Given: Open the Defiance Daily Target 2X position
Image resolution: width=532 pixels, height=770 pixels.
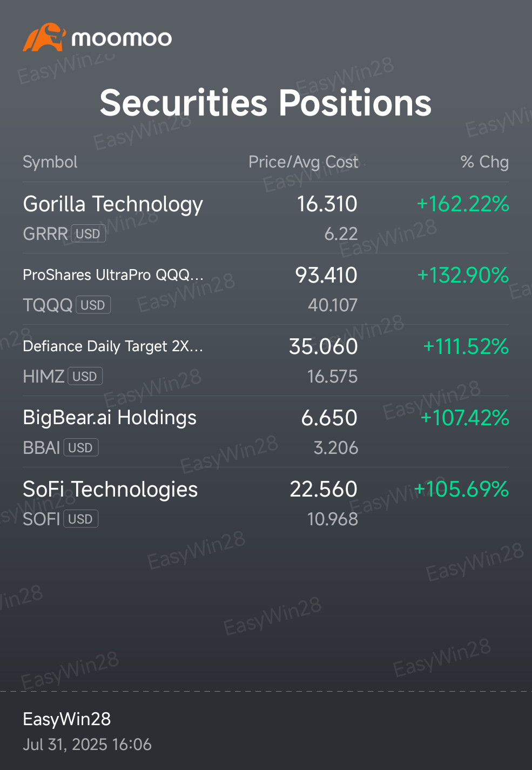Looking at the screenshot, I should (266, 360).
